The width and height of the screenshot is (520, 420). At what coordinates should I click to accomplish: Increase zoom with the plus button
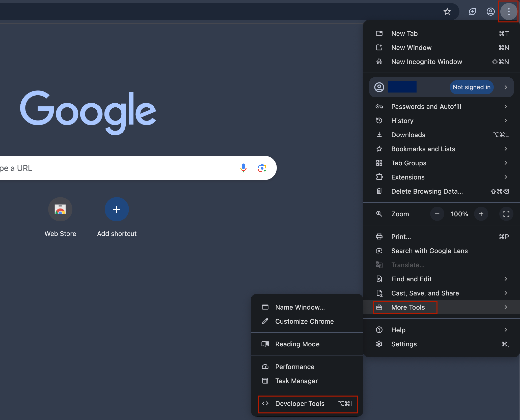[481, 214]
